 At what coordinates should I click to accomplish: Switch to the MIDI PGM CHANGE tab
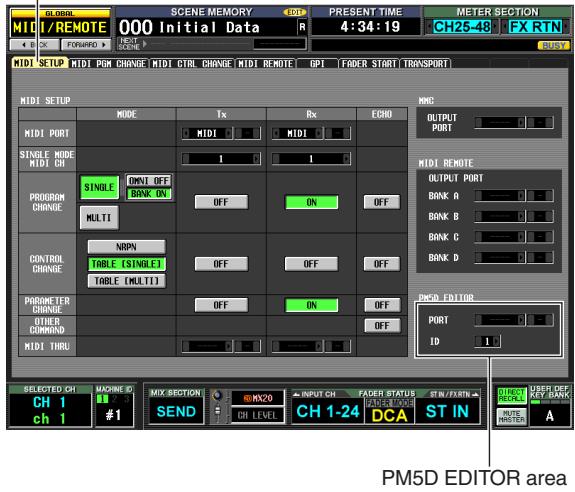click(109, 64)
